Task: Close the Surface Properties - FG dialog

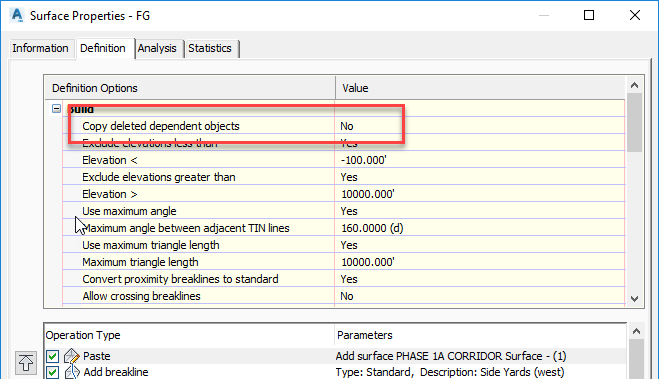Action: click(635, 16)
